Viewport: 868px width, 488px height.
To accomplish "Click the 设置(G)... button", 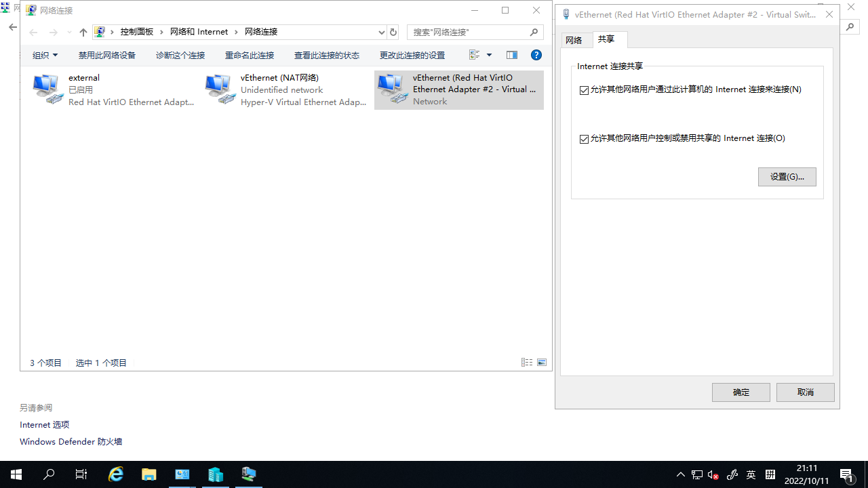I will 787,177.
